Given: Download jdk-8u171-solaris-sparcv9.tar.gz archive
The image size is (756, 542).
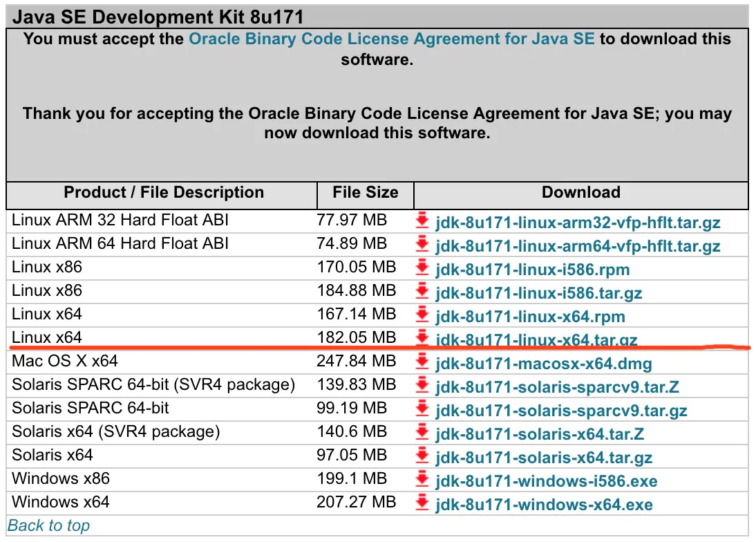Looking at the screenshot, I should tap(561, 411).
